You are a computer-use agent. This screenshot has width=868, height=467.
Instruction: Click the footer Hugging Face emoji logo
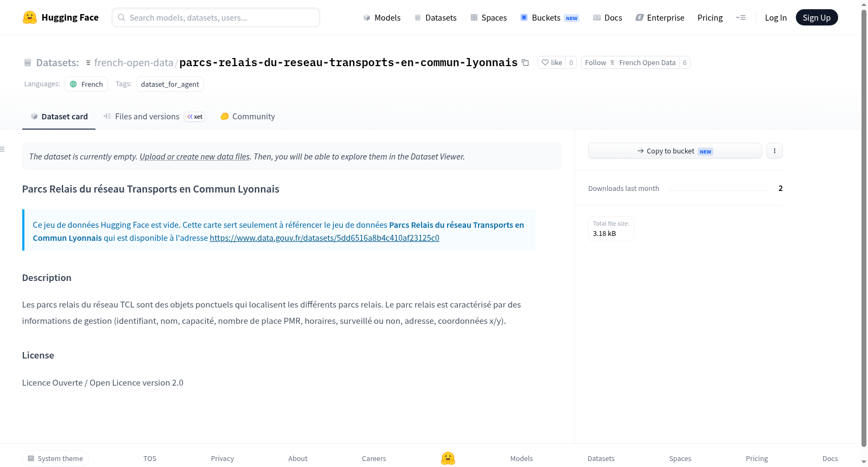pos(448,458)
